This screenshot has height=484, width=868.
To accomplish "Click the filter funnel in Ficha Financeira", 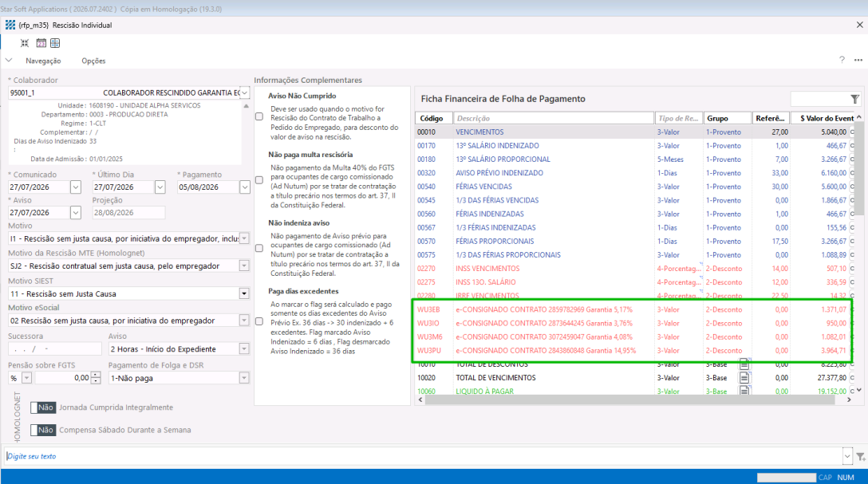I will point(855,99).
